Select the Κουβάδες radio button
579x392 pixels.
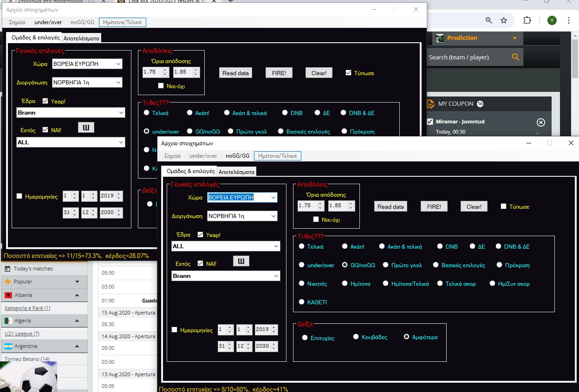(x=356, y=337)
